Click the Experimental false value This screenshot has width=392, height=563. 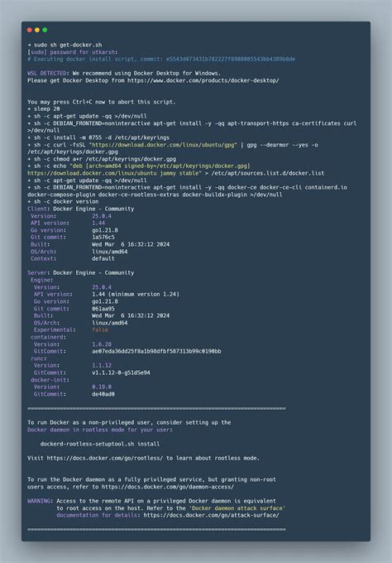(x=100, y=330)
